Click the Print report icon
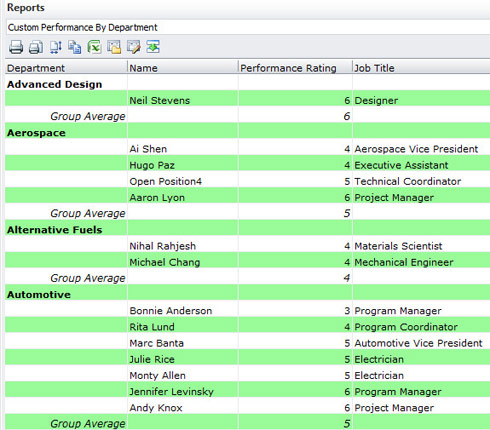The width and height of the screenshot is (490, 430). (16, 47)
